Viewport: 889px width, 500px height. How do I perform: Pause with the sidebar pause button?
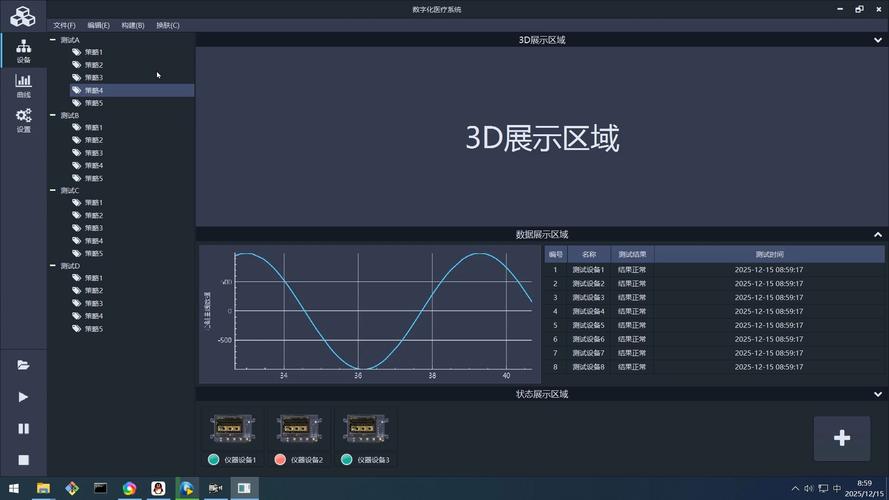click(x=23, y=429)
